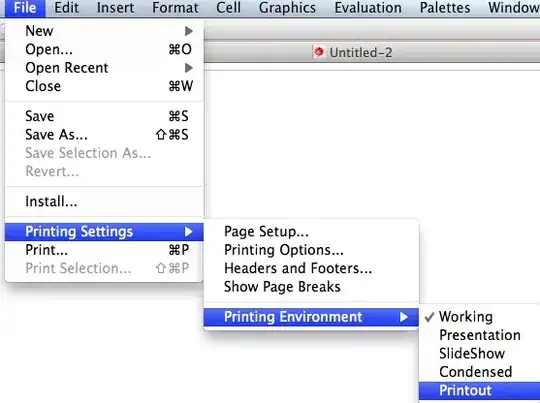Choose Headers and Footers... option

click(311, 268)
